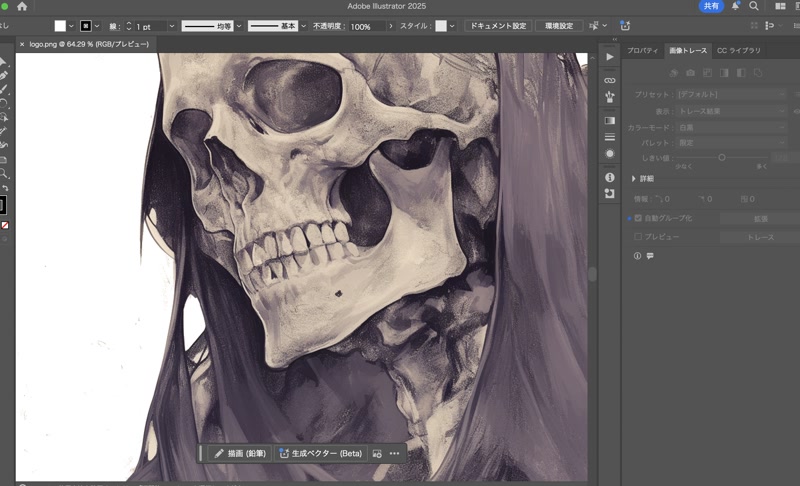The height and width of the screenshot is (486, 800).
Task: Open the Links panel icon
Action: point(610,81)
